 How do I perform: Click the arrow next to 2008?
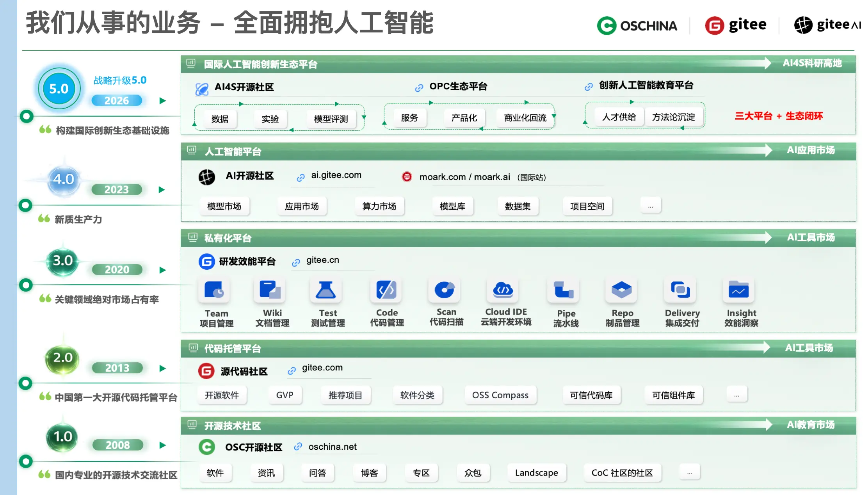pos(163,445)
